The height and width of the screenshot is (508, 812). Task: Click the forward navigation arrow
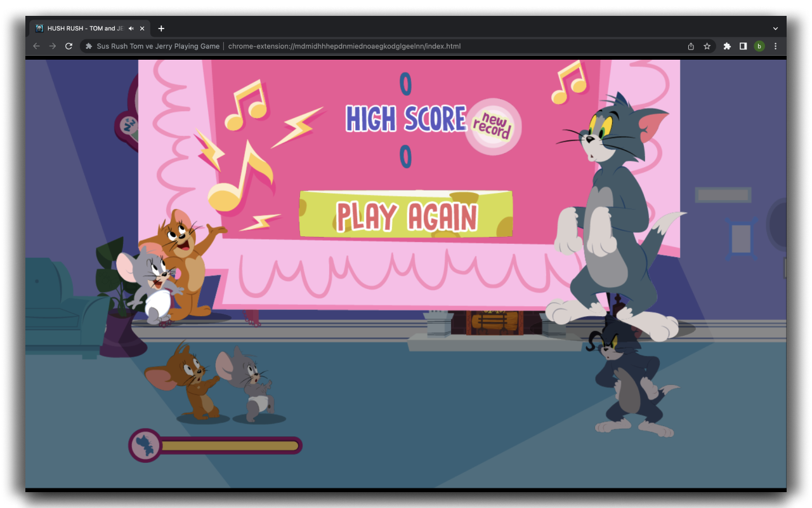coord(52,46)
